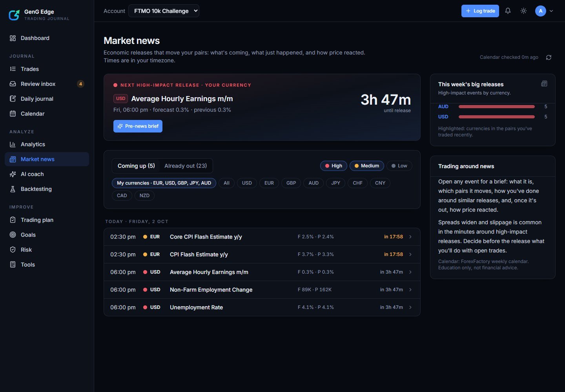Filter events by NZD chip
565x392 pixels.
pyautogui.click(x=144, y=196)
